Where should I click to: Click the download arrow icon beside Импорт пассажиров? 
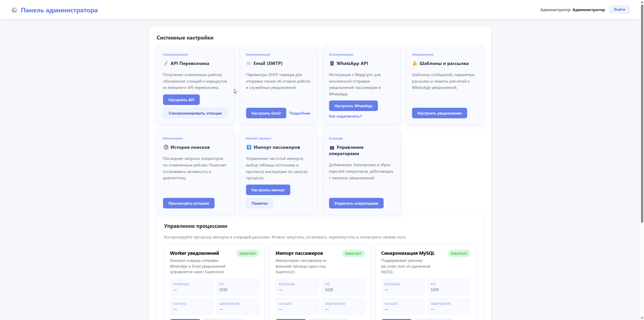point(249,147)
